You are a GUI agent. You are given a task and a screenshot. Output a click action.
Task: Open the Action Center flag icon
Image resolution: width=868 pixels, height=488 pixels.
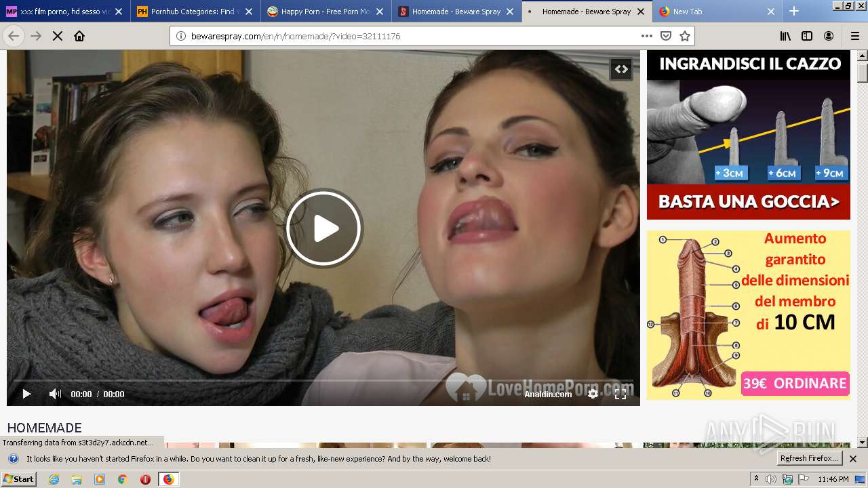coord(804,479)
